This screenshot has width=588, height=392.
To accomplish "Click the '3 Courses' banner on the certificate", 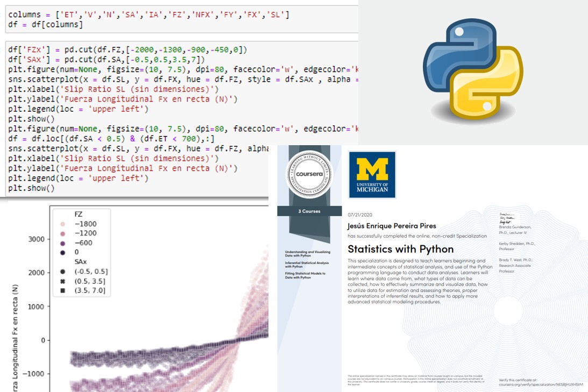I will (x=309, y=211).
